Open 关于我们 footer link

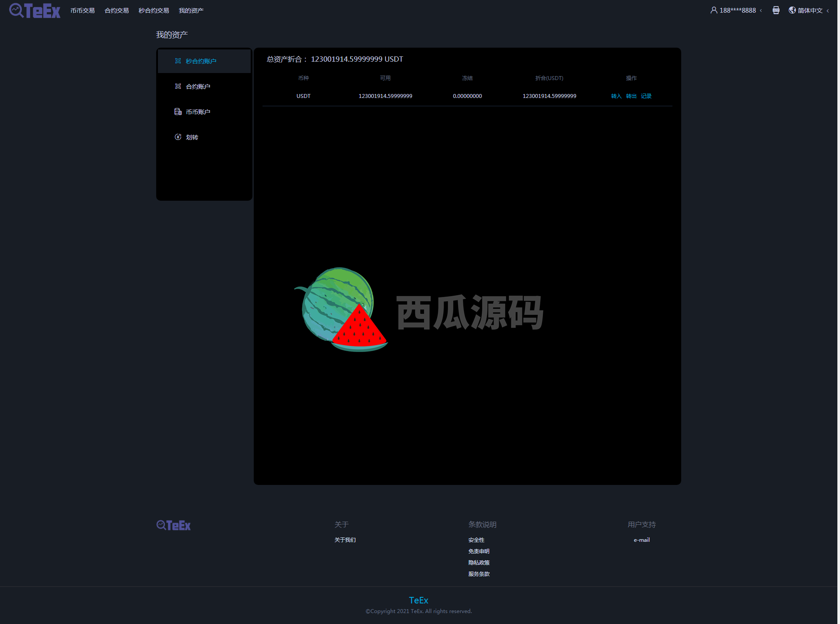[x=345, y=540]
